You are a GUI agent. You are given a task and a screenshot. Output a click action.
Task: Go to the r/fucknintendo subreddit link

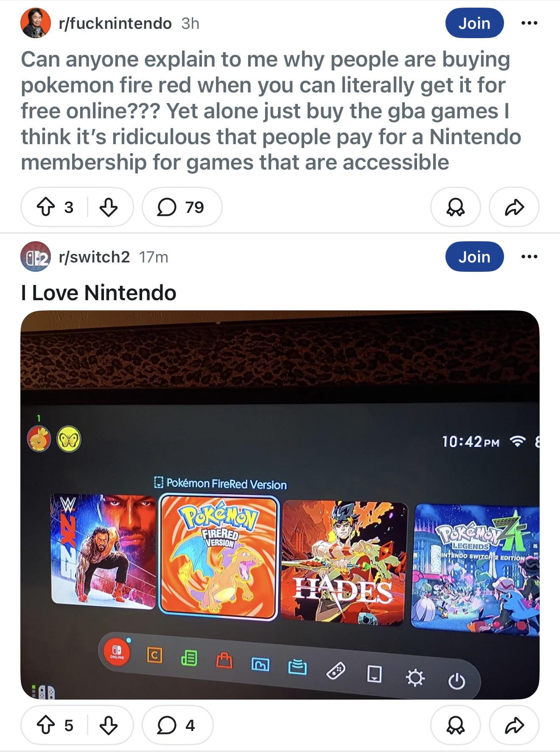[x=115, y=23]
